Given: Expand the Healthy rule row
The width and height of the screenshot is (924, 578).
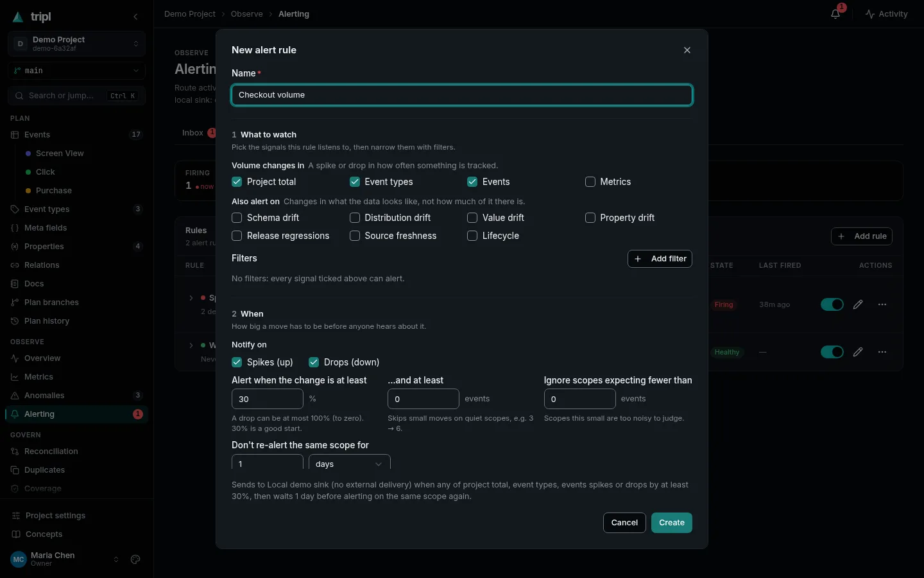Looking at the screenshot, I should tap(191, 346).
